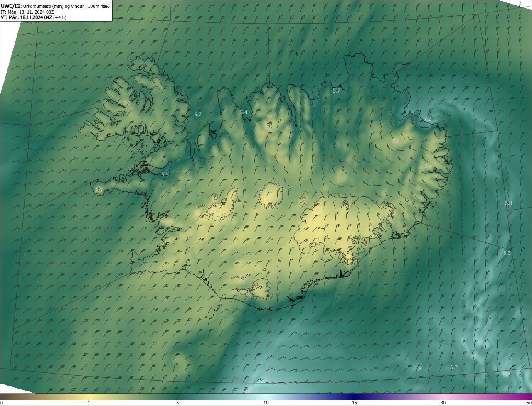
Task: Click the 5.5 value label near Breiðafjörður
Action: 165,175
